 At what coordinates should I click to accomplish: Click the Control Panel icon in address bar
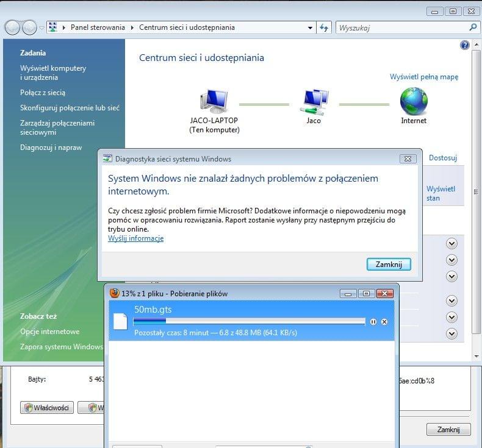pyautogui.click(x=53, y=27)
